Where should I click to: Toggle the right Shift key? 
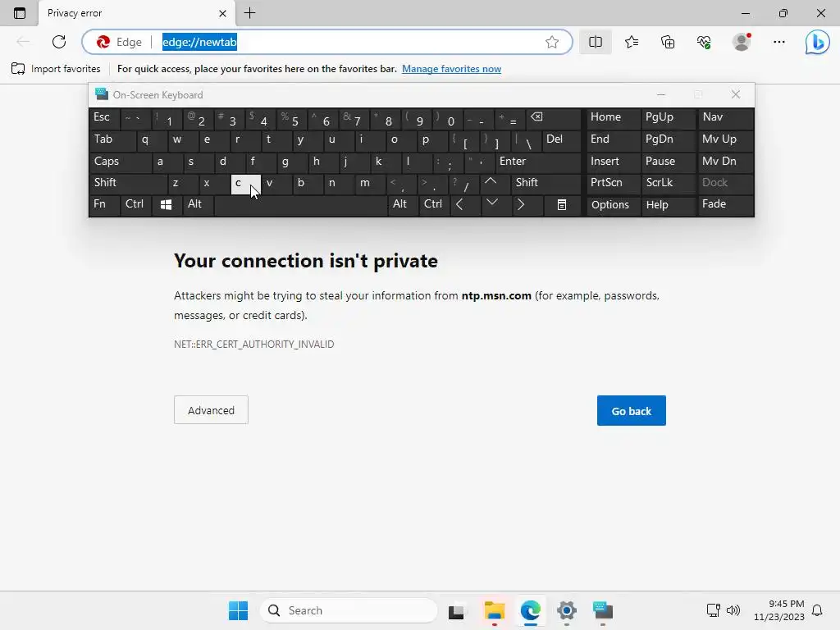pyautogui.click(x=546, y=183)
